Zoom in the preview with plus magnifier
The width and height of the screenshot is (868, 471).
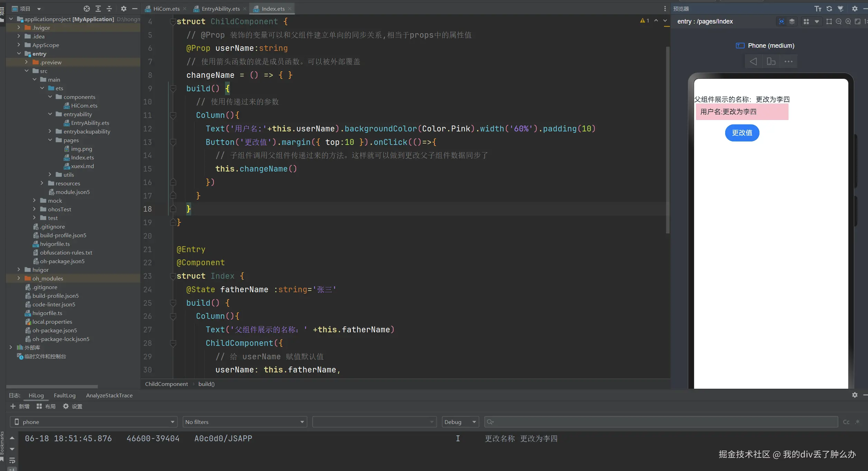pyautogui.click(x=848, y=21)
